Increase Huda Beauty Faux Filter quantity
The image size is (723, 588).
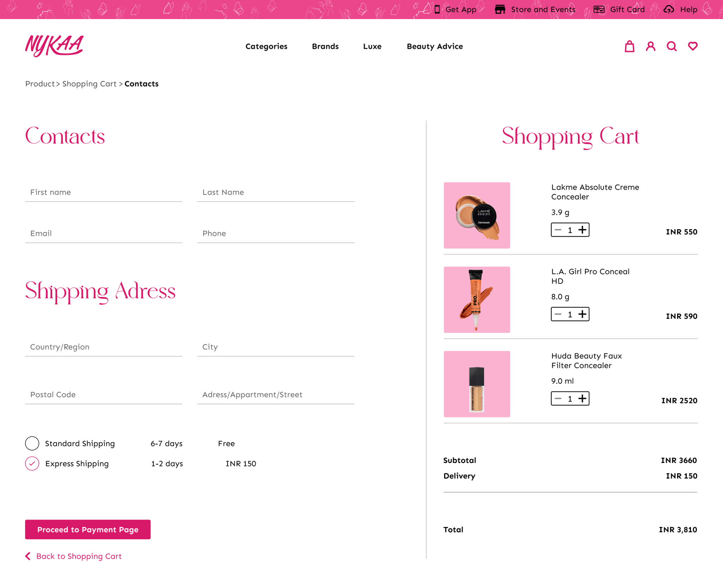coord(582,398)
